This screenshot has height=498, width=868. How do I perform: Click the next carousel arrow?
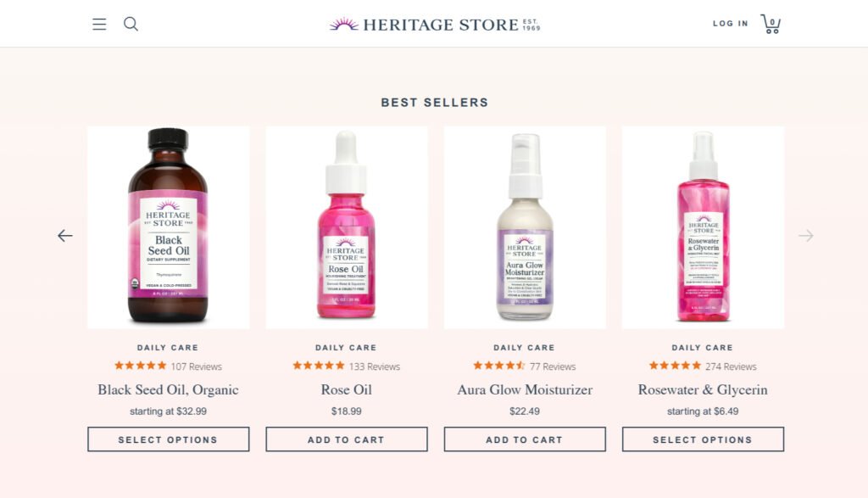point(805,236)
